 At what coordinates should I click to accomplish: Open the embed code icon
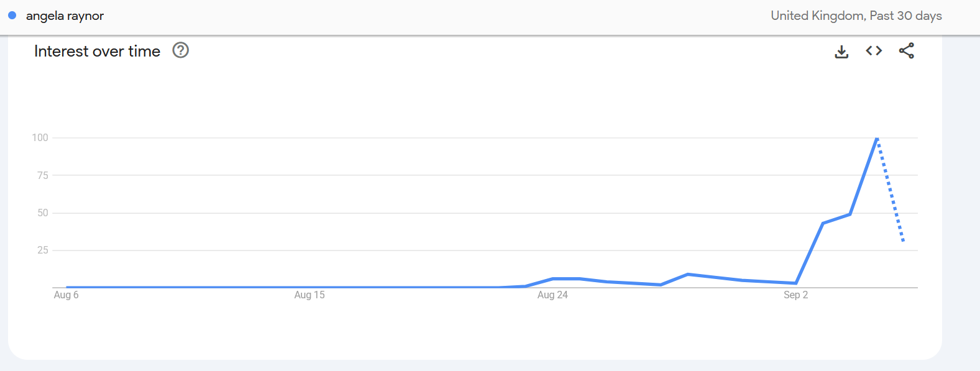coord(874,51)
